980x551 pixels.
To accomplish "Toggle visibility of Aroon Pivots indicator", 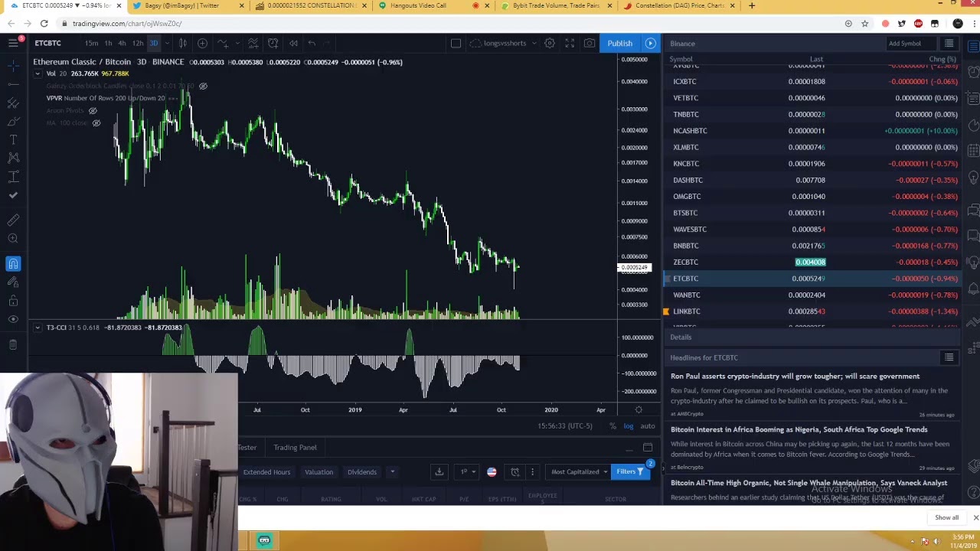I will (93, 110).
